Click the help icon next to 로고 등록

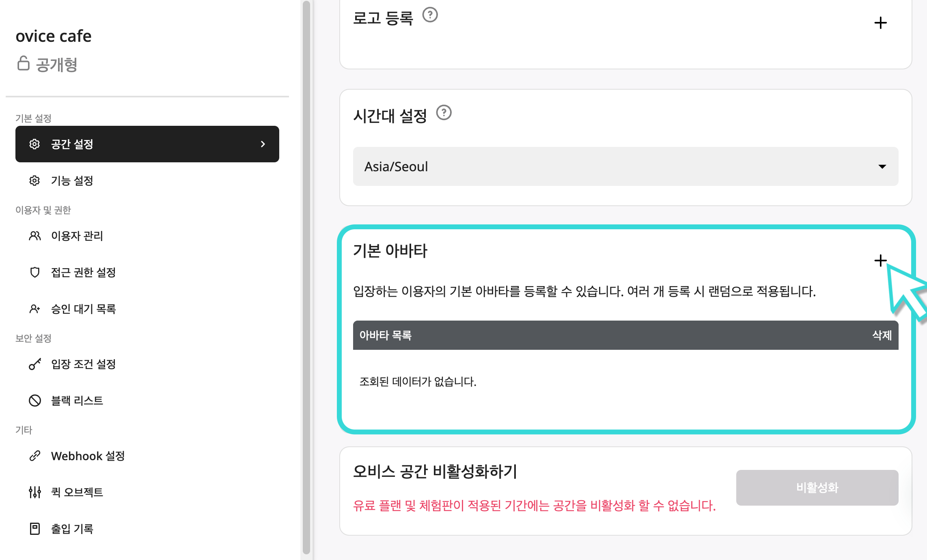point(430,15)
